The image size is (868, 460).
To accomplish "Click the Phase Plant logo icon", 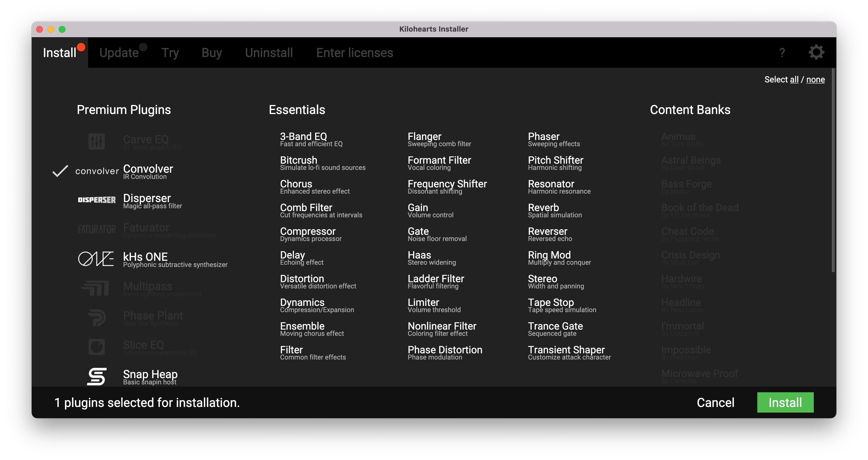I will pyautogui.click(x=97, y=317).
